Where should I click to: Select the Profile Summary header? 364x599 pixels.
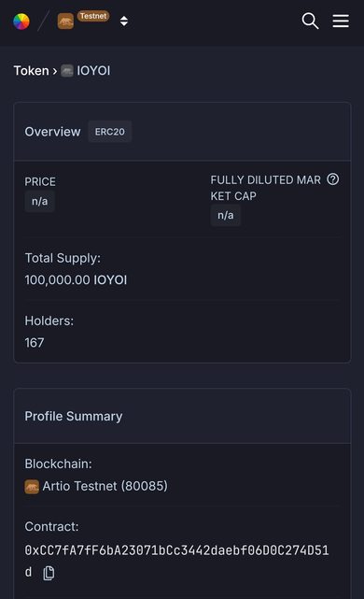pyautogui.click(x=74, y=417)
